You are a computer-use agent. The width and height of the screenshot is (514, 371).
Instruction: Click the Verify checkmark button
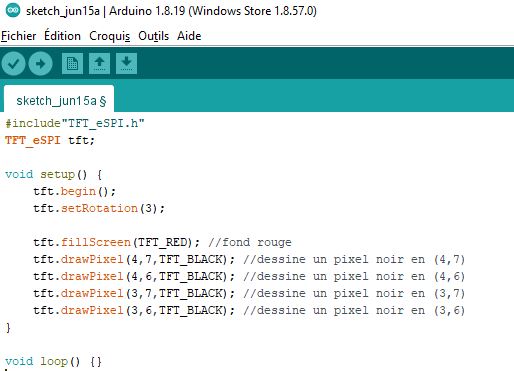(x=13, y=63)
